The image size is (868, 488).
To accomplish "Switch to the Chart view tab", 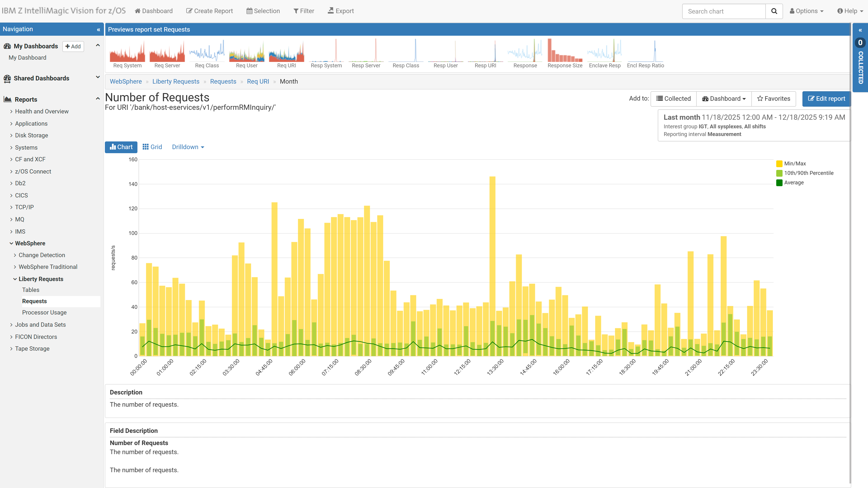I will 121,147.
